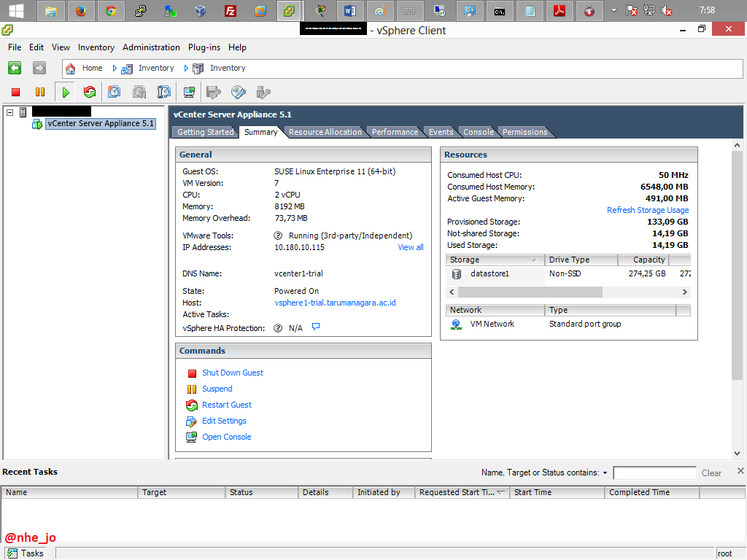Screen dimensions: 747x560
Task: Switch to the Resource Allocation tab
Action: pos(325,133)
